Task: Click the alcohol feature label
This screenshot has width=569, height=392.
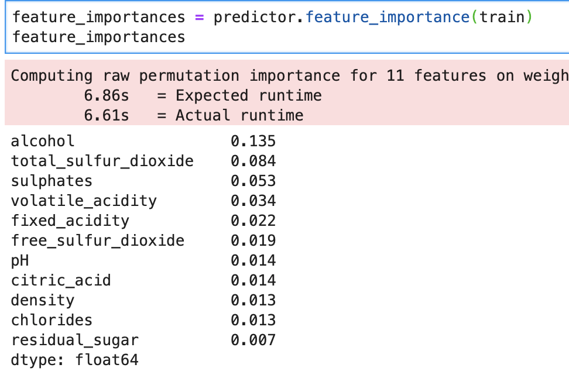Action: pyautogui.click(x=43, y=141)
